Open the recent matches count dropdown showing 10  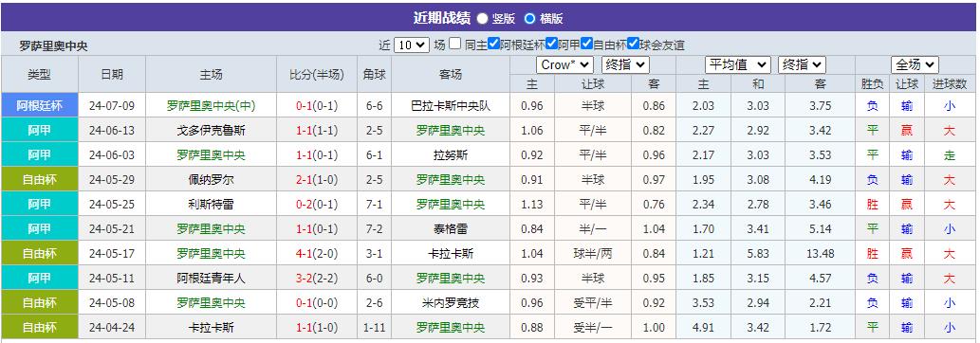(x=412, y=45)
